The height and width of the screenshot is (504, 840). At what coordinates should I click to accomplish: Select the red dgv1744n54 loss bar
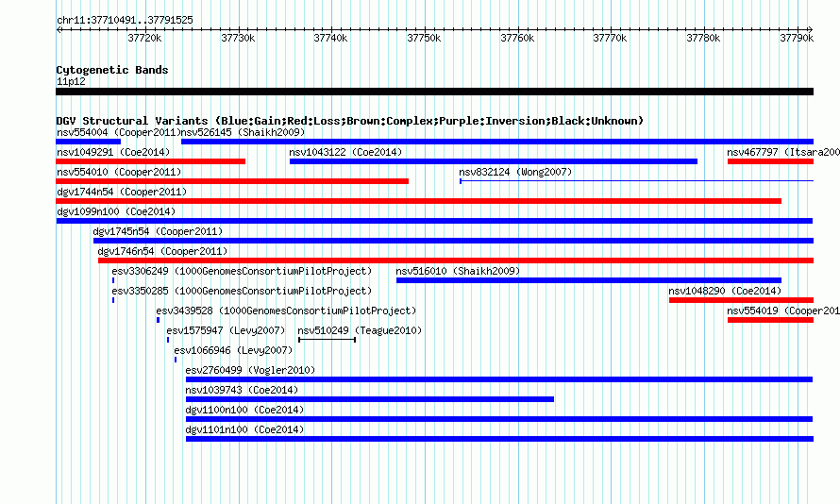[x=418, y=201]
